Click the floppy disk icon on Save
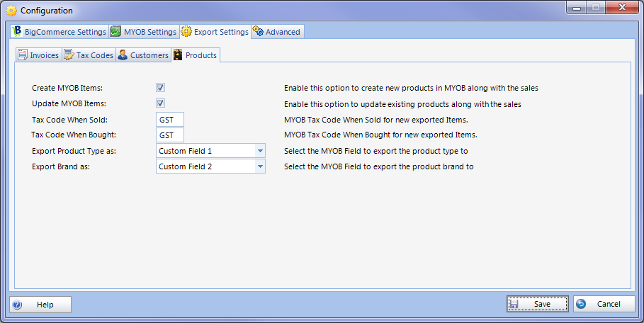 [514, 304]
